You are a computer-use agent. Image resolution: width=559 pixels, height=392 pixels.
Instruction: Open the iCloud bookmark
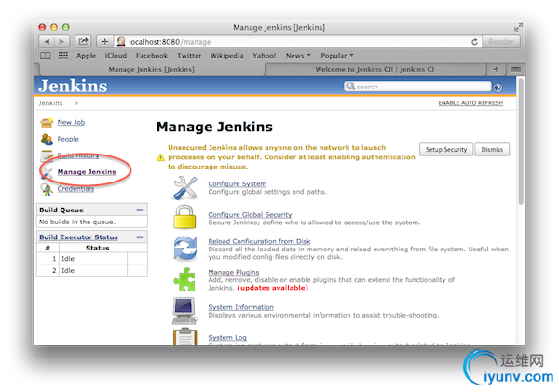(116, 56)
